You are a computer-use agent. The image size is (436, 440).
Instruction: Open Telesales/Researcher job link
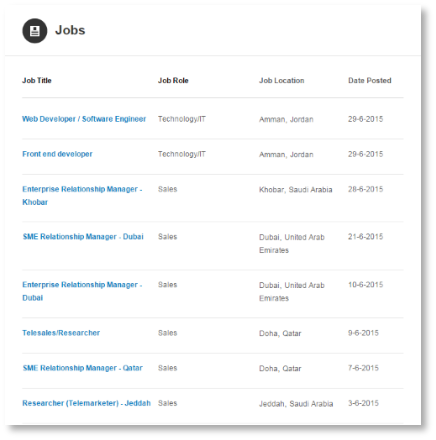pyautogui.click(x=61, y=333)
